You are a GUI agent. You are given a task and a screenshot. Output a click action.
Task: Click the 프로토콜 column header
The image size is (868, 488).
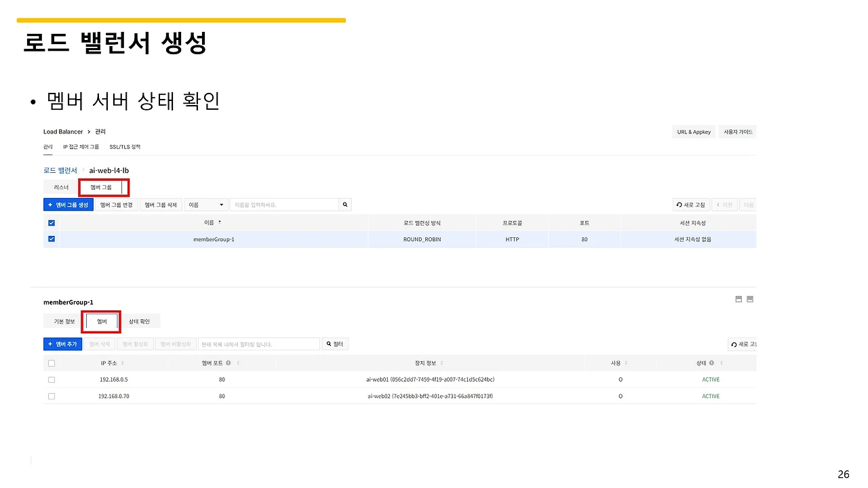pos(512,223)
